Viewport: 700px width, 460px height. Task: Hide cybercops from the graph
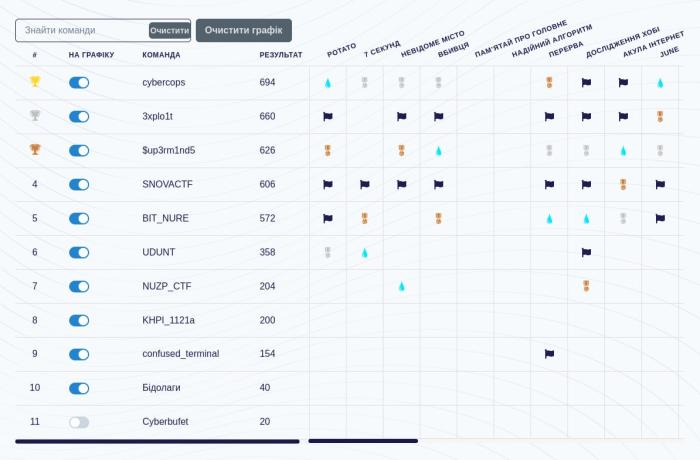pyautogui.click(x=79, y=83)
